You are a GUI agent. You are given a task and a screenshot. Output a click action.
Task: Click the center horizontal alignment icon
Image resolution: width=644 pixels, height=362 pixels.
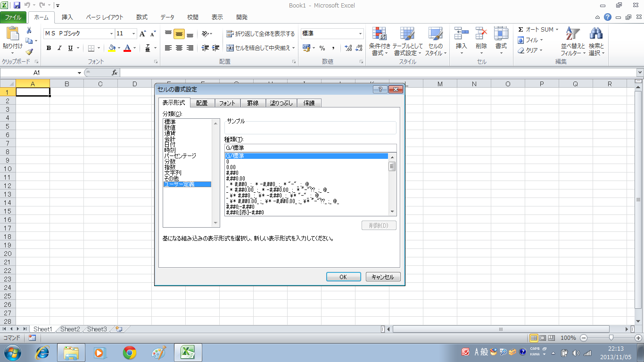tap(179, 48)
